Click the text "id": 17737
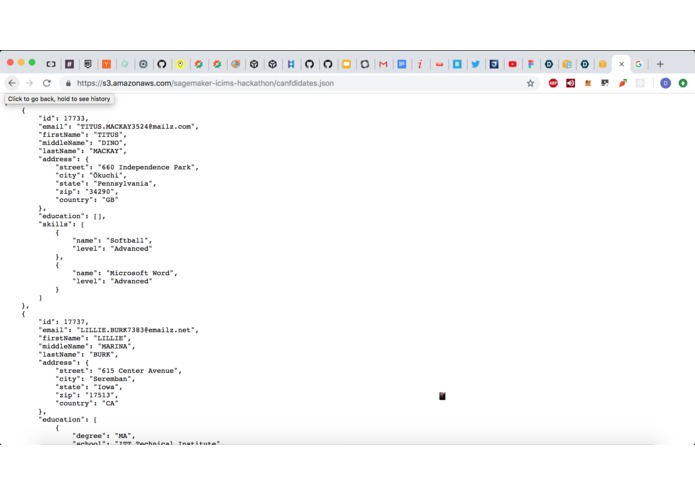The width and height of the screenshot is (695, 494). pyautogui.click(x=63, y=322)
